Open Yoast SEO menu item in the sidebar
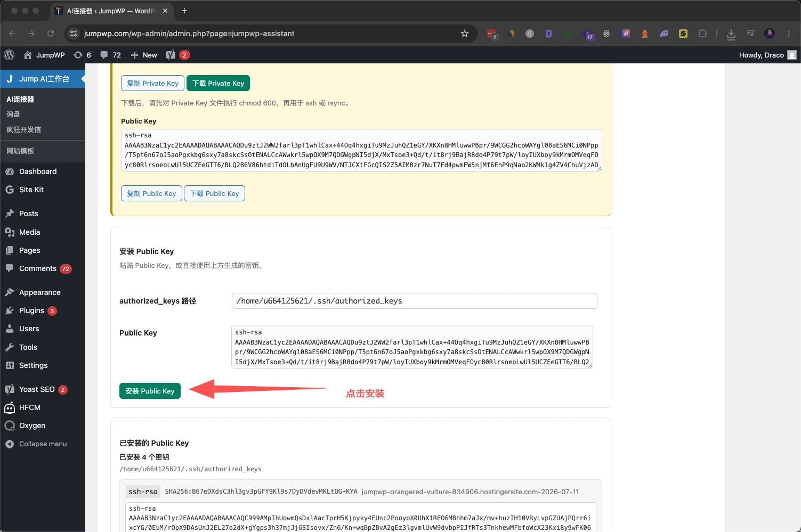 point(43,389)
